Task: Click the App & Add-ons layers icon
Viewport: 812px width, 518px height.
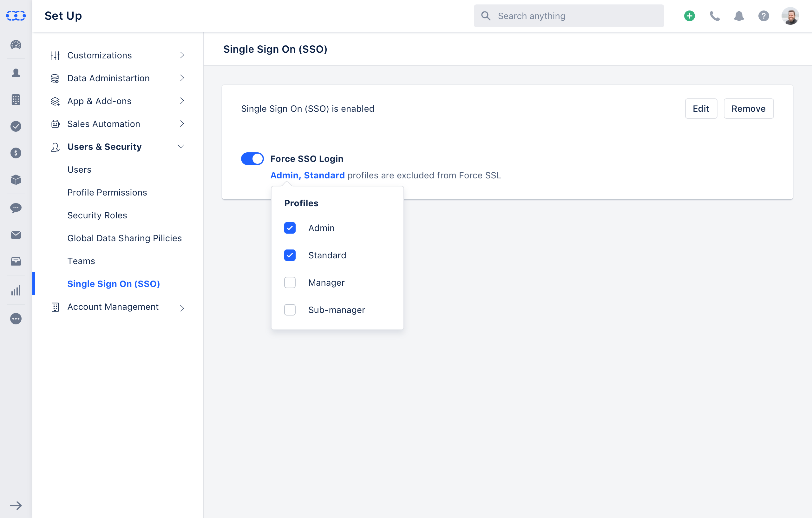Action: (55, 101)
